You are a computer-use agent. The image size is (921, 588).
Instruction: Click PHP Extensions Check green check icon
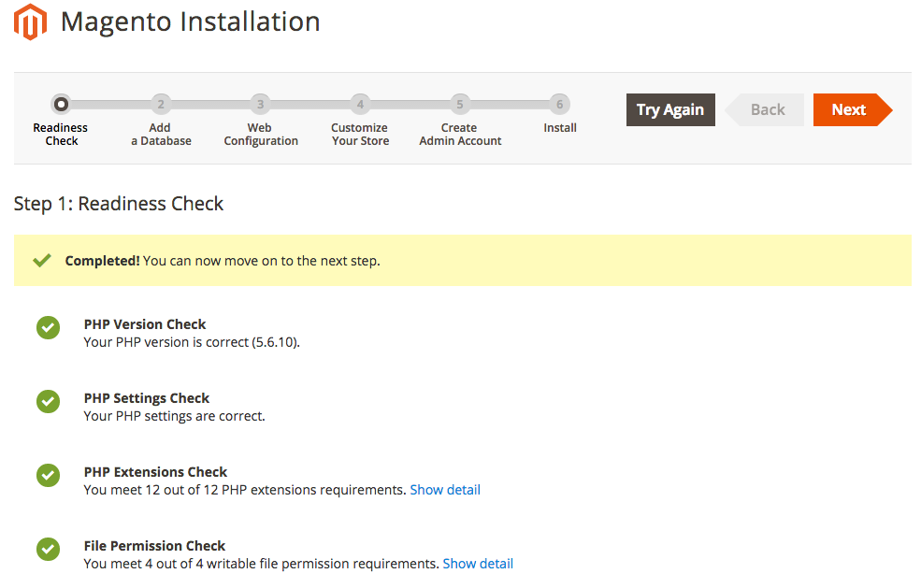click(x=49, y=475)
